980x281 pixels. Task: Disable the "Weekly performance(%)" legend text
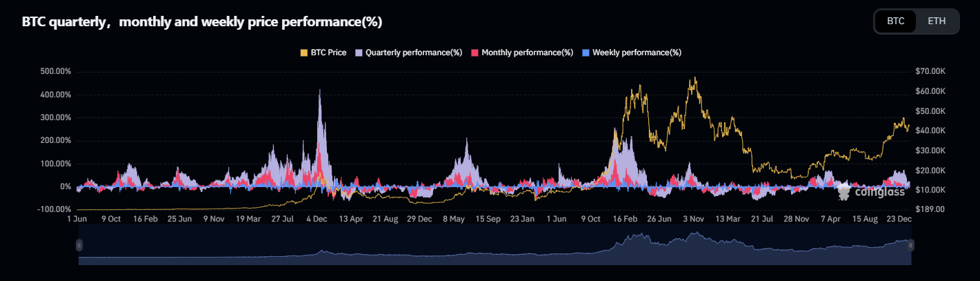tap(637, 52)
